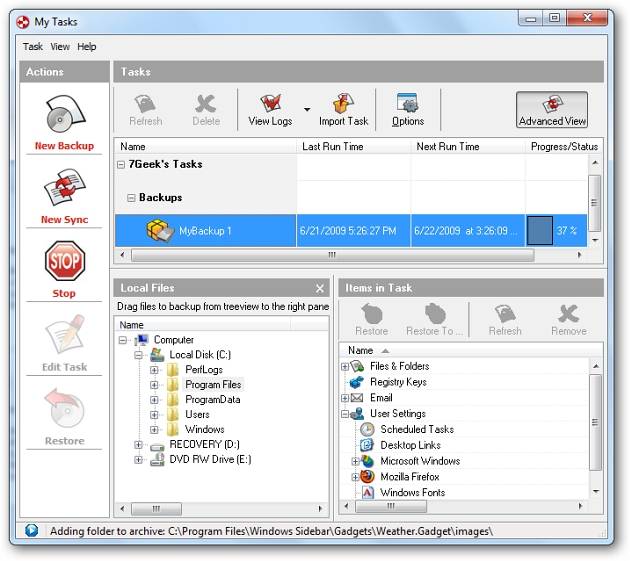Click the Tasks list horizontal scrollbar
The width and height of the screenshot is (630, 561).
[332, 255]
